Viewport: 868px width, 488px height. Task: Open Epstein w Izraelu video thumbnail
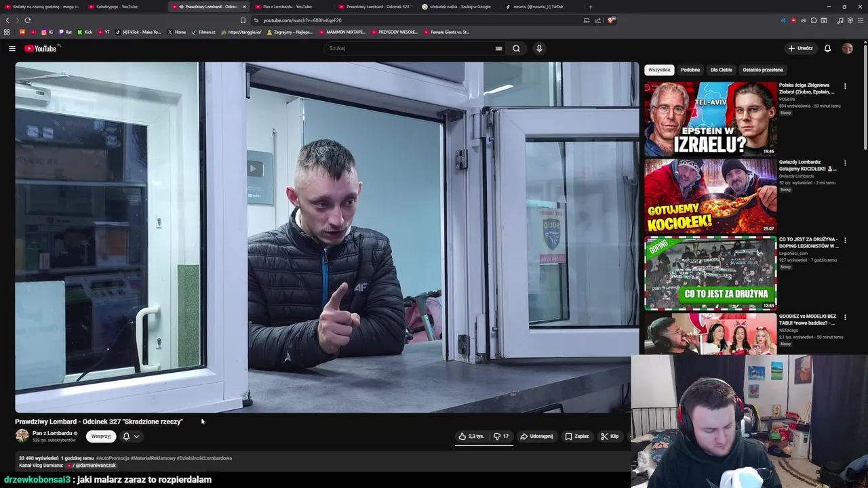(710, 119)
